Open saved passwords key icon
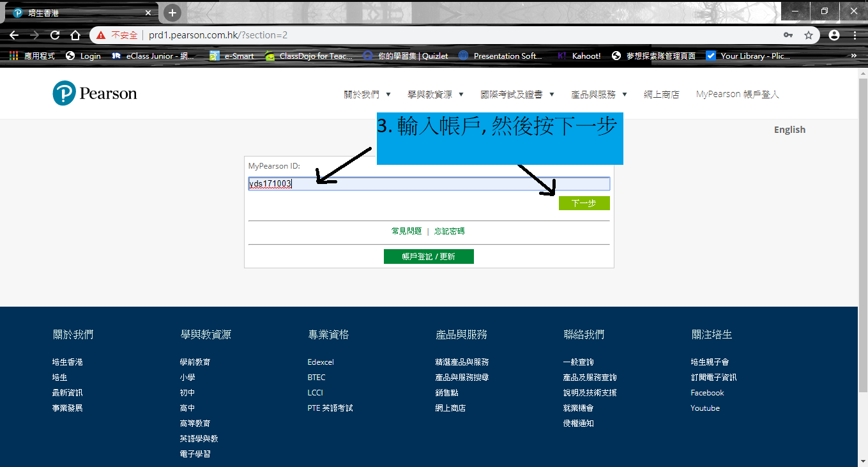Image resolution: width=868 pixels, height=467 pixels. 788,35
